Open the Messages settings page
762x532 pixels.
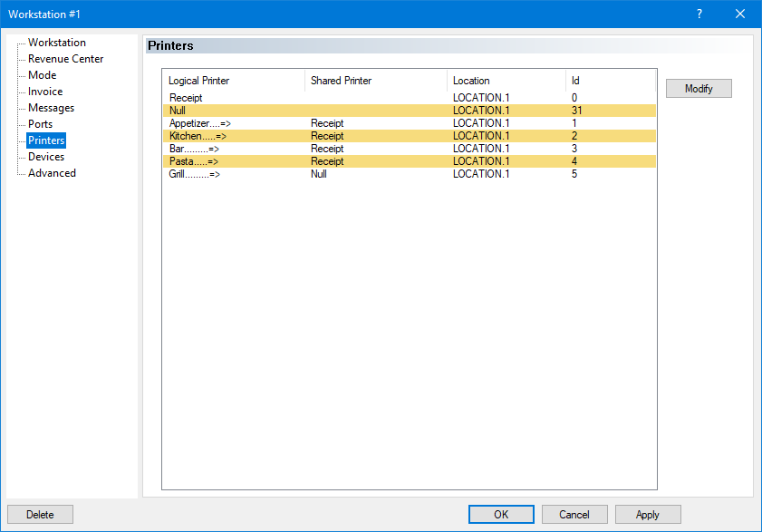tap(51, 108)
